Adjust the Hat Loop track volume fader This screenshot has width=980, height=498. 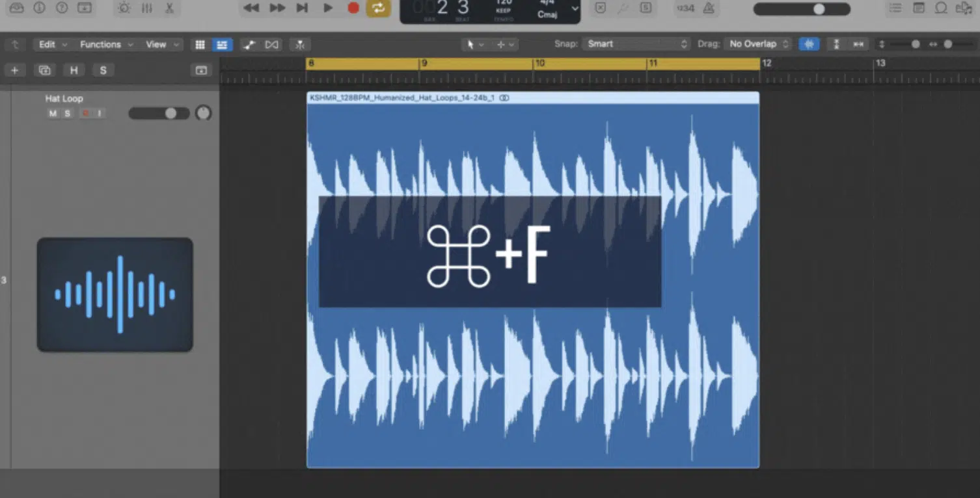(x=159, y=113)
